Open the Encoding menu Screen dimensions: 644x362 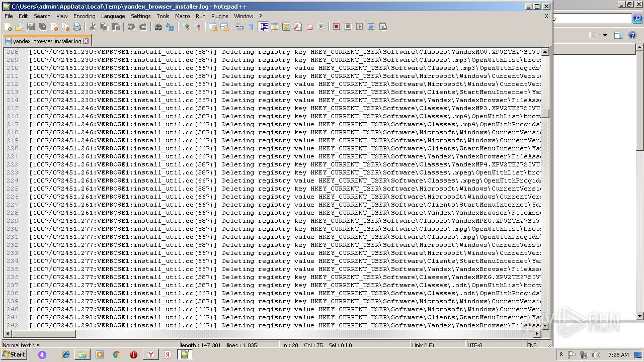point(84,16)
